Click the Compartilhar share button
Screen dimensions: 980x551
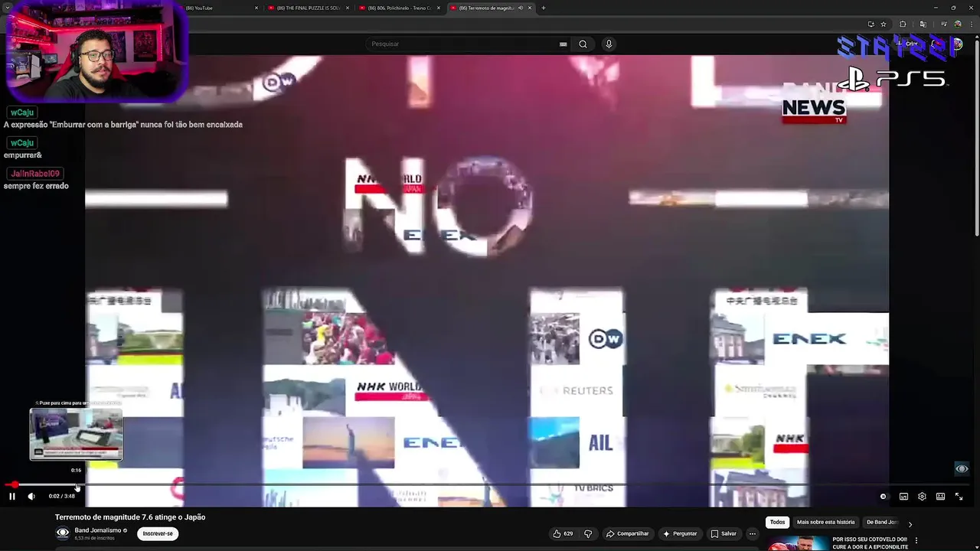tap(627, 533)
